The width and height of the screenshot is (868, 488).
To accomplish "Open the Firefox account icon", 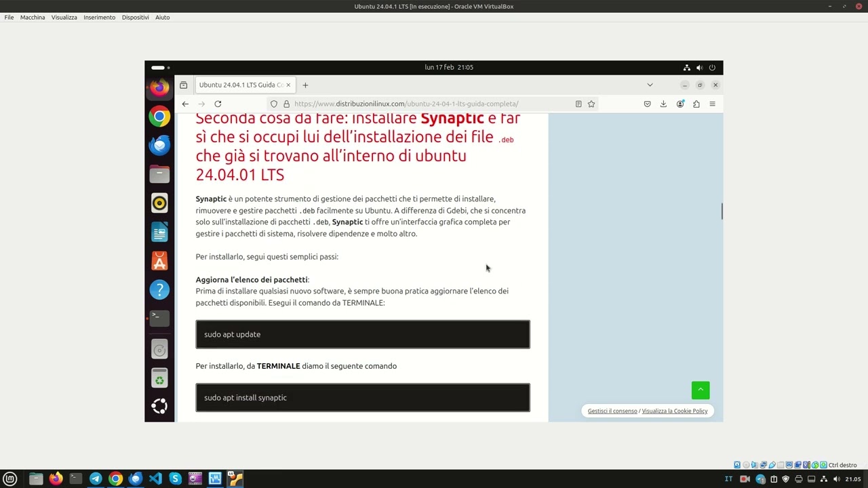I will click(680, 104).
